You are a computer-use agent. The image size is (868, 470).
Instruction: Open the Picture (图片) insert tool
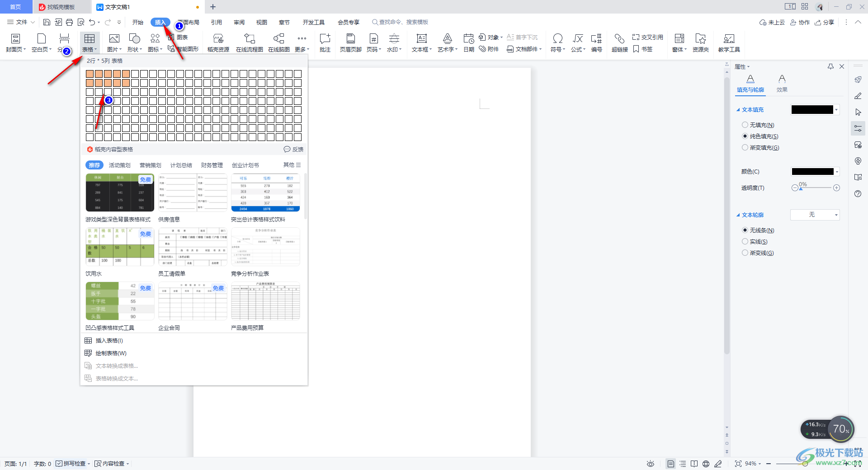coord(114,43)
